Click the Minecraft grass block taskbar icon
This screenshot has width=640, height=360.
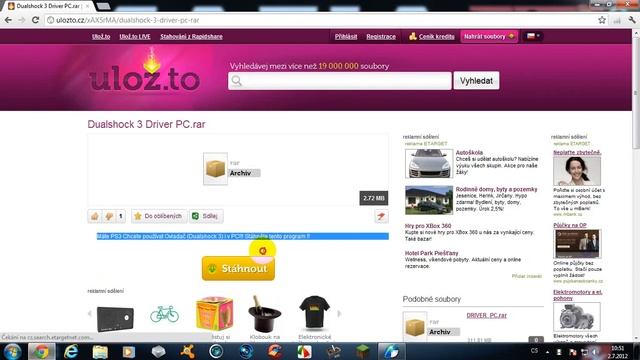tap(362, 351)
